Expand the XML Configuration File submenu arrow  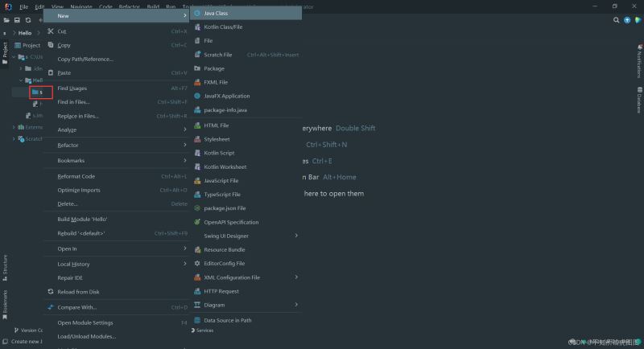pyautogui.click(x=296, y=277)
